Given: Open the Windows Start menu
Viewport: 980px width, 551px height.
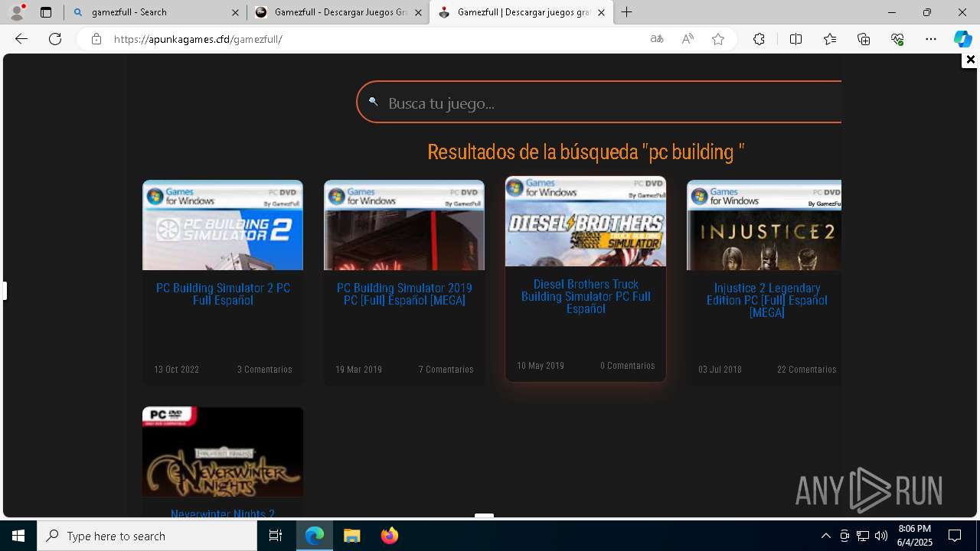Looking at the screenshot, I should tap(18, 536).
